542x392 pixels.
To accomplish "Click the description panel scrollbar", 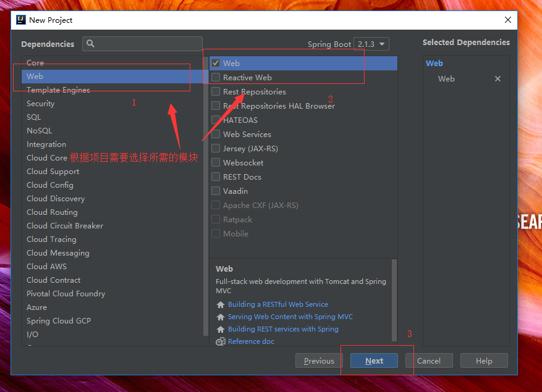I will coord(394,300).
